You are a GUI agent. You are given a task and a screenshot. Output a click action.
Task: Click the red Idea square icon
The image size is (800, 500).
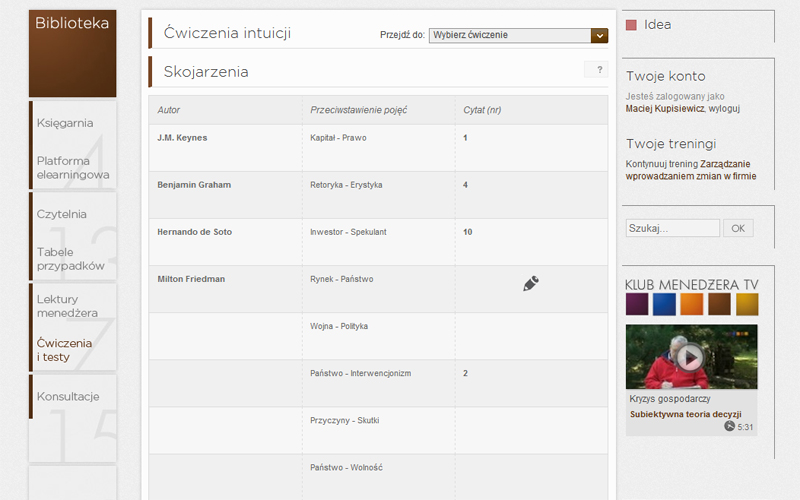(631, 25)
